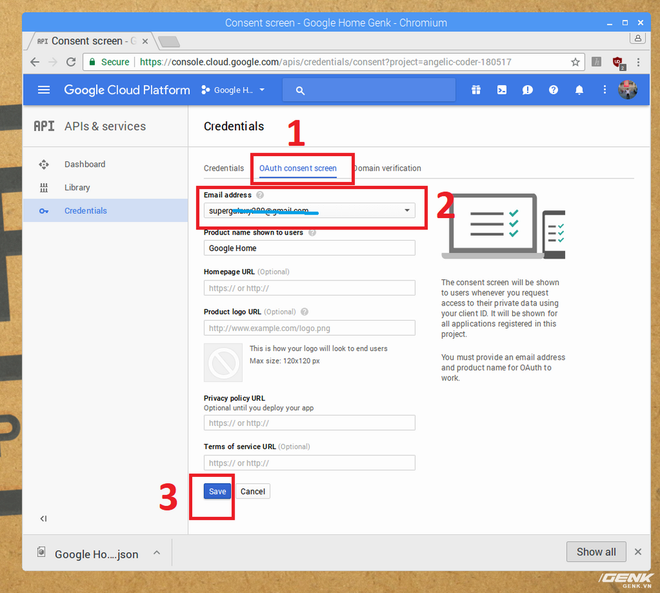Click the Cloud Platform search box

(369, 90)
